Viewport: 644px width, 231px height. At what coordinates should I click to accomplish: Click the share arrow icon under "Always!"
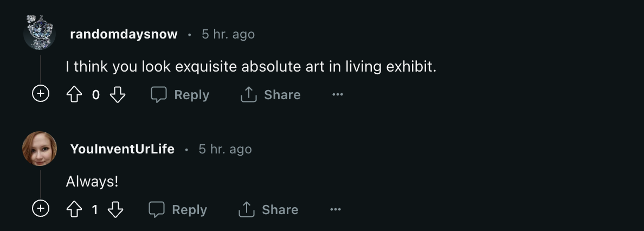246,210
